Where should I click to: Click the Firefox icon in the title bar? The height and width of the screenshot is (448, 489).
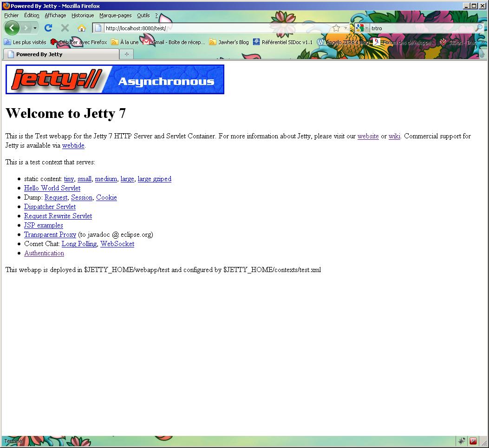point(6,6)
